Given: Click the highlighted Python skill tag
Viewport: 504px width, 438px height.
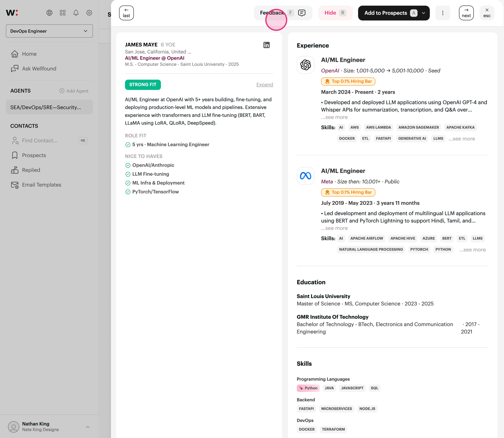Looking at the screenshot, I should [x=308, y=388].
